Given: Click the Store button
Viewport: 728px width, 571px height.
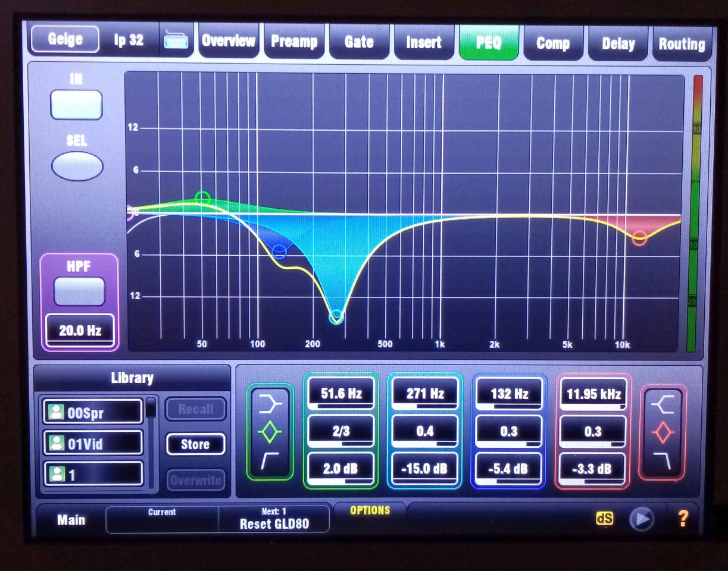Looking at the screenshot, I should tap(195, 444).
